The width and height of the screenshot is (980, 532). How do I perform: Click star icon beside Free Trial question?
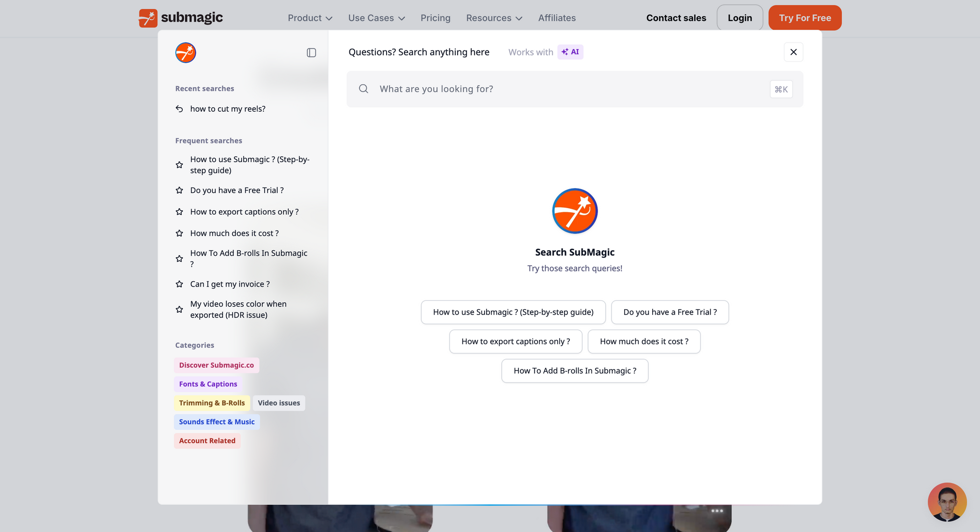179,190
